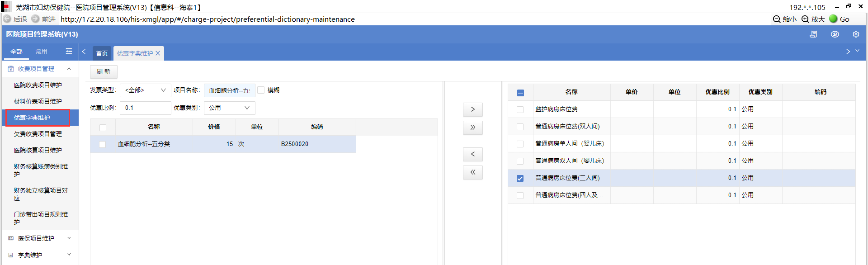Click the printer-like icon in header
The width and height of the screenshot is (868, 265).
[x=813, y=34]
